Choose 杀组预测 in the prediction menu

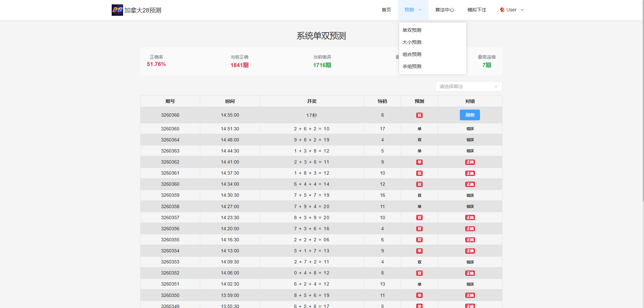tap(412, 66)
